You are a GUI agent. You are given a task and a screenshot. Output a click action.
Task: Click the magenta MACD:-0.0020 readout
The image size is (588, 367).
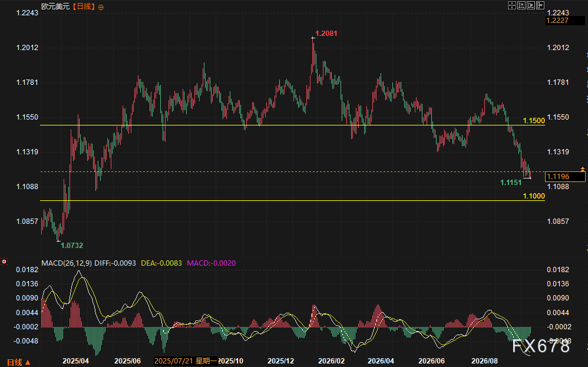tap(212, 263)
